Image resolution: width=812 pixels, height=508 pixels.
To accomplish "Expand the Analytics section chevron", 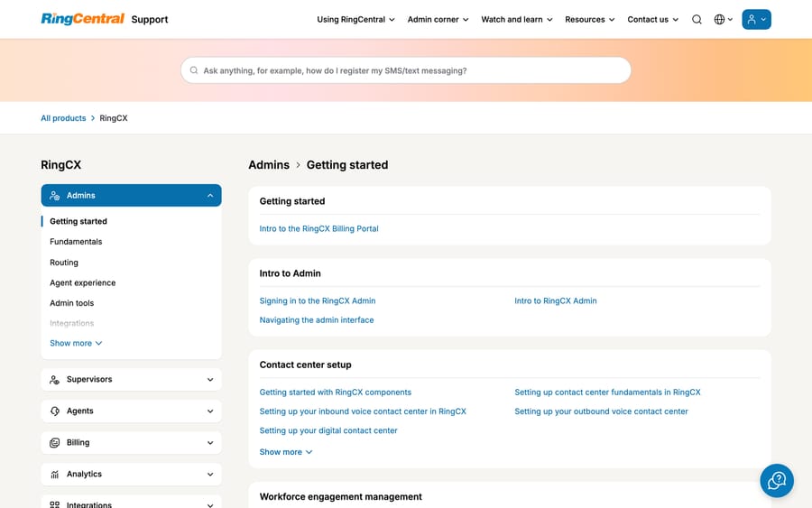I will (210, 475).
